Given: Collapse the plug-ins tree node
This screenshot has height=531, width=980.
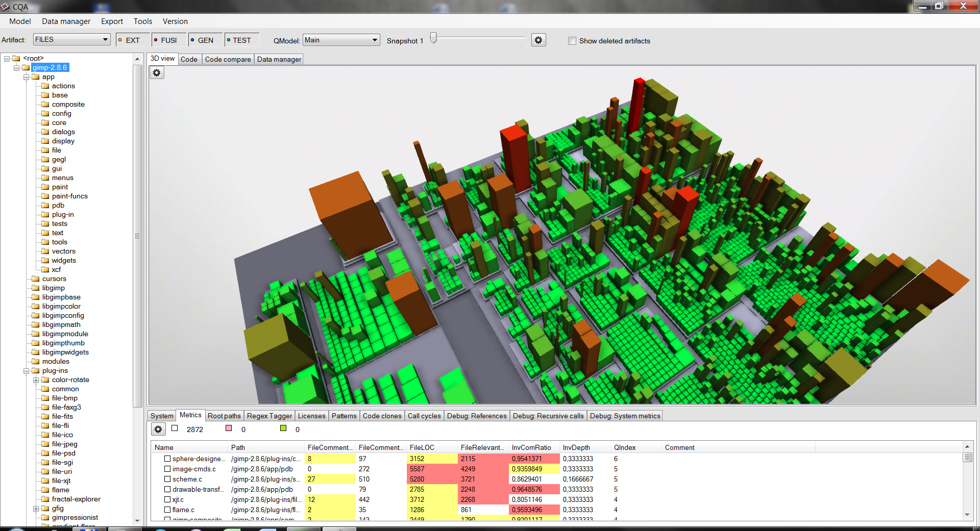Looking at the screenshot, I should pos(27,371).
